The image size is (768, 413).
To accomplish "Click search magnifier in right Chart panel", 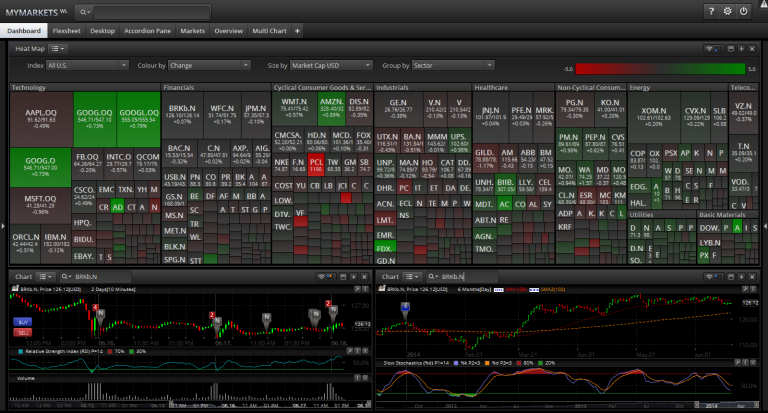I will point(432,277).
